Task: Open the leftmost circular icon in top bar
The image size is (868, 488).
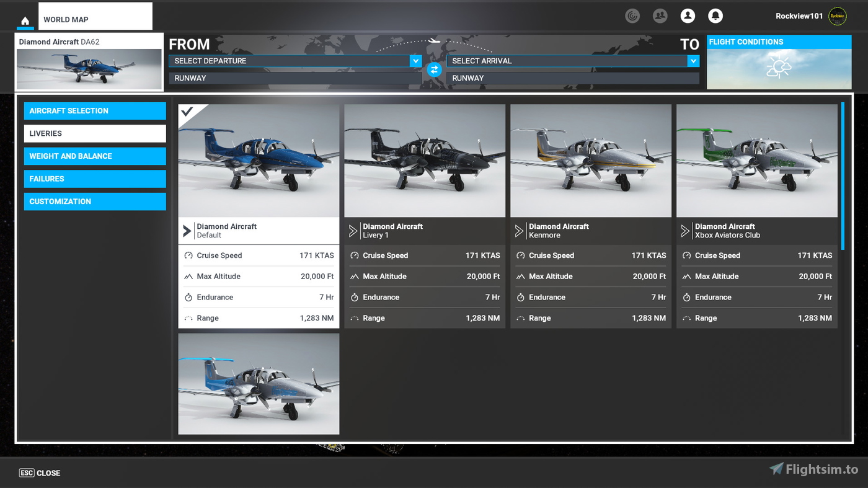Action: (x=632, y=16)
